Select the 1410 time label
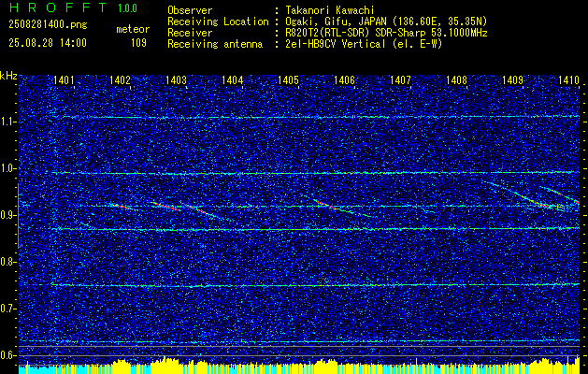 [x=569, y=79]
